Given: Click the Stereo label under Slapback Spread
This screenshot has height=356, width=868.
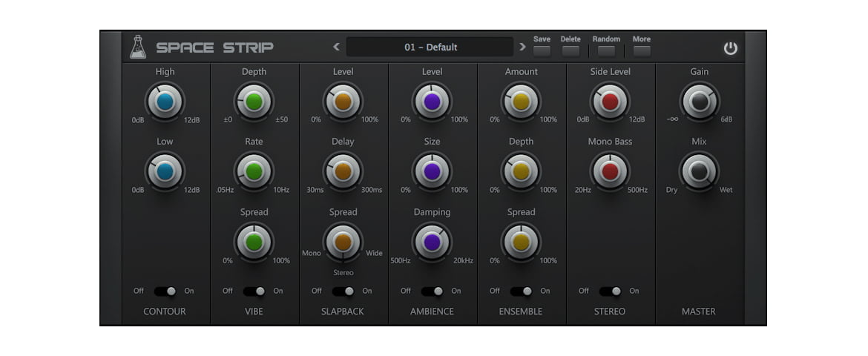Looking at the screenshot, I should [x=343, y=272].
